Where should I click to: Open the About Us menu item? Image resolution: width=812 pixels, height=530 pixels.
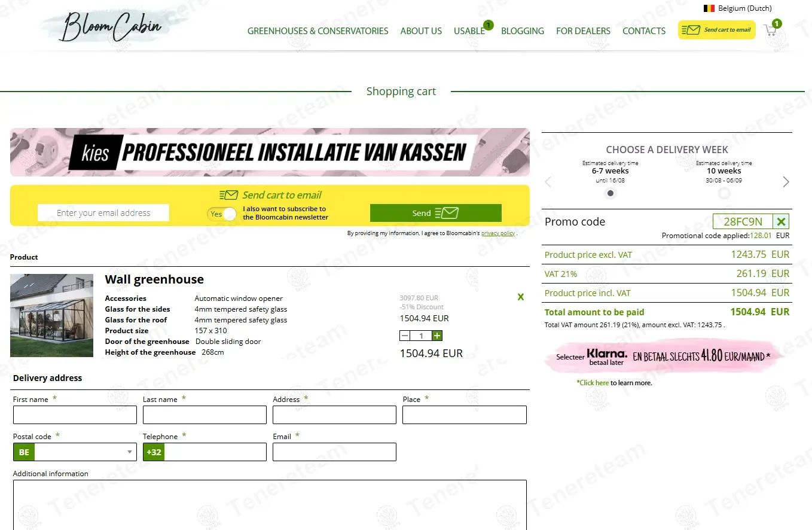click(x=421, y=31)
